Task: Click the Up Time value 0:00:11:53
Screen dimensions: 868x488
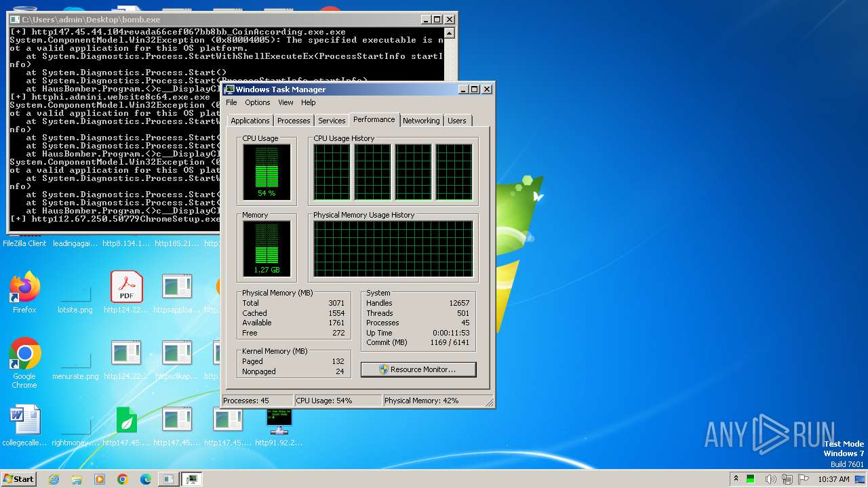Action: pos(451,333)
